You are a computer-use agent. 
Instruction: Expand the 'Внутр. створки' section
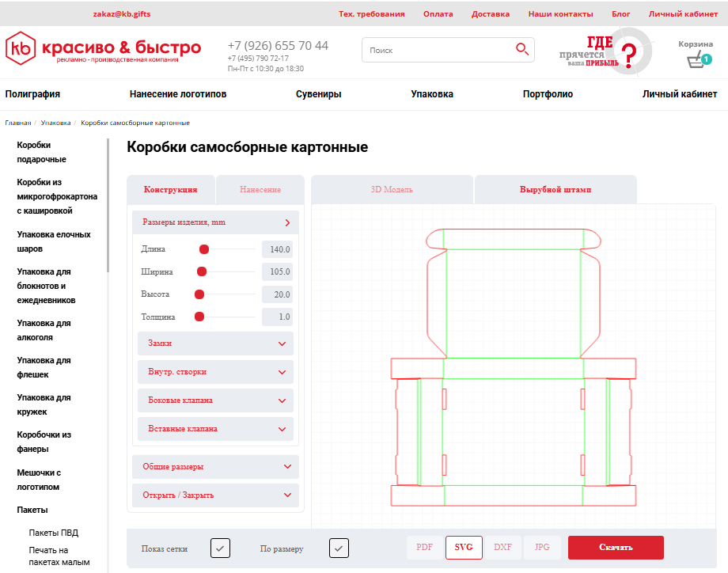click(x=215, y=372)
